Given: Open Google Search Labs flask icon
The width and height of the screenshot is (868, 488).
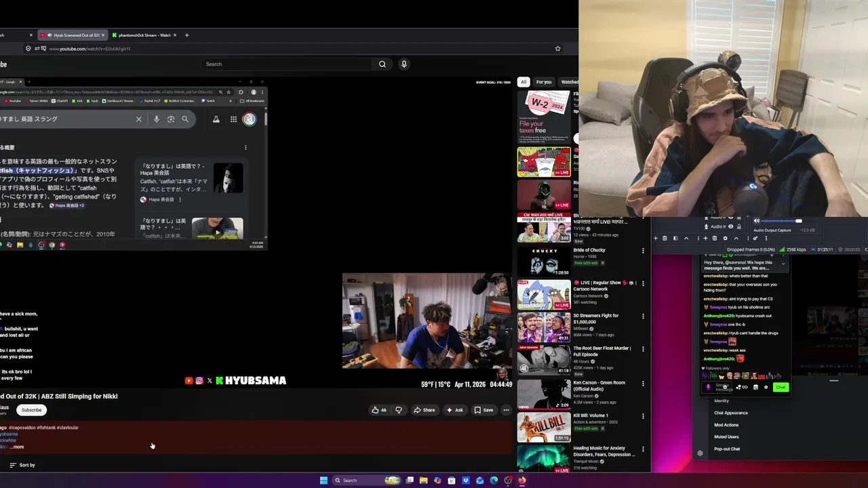Looking at the screenshot, I should click(216, 119).
